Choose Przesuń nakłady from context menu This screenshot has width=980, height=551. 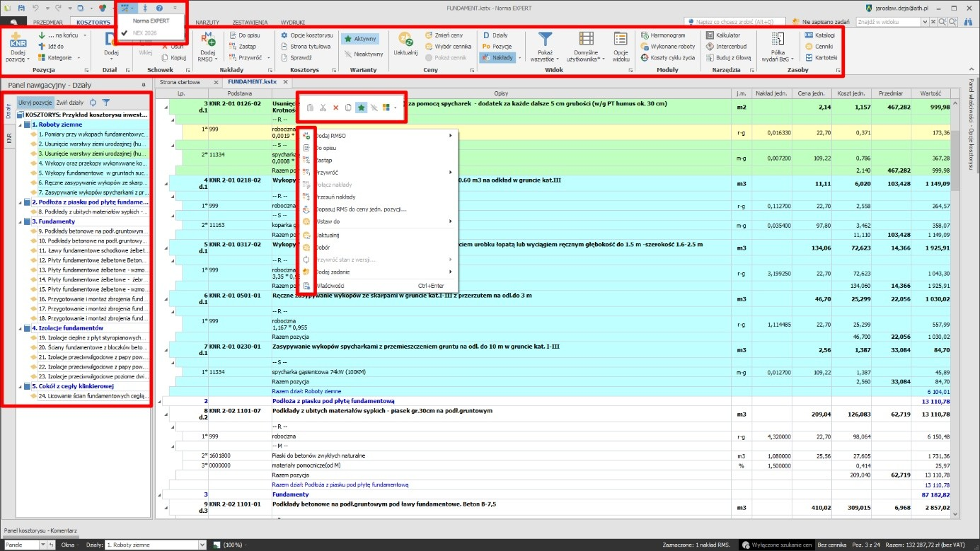[x=379, y=197]
